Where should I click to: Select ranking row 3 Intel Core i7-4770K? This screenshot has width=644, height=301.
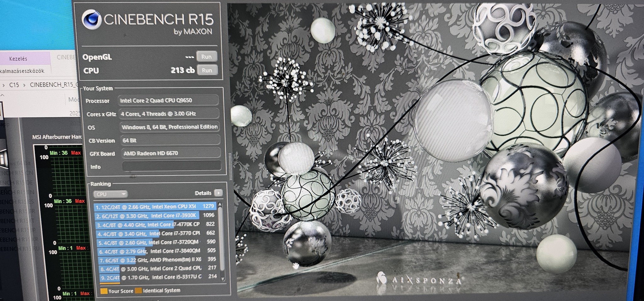(156, 224)
